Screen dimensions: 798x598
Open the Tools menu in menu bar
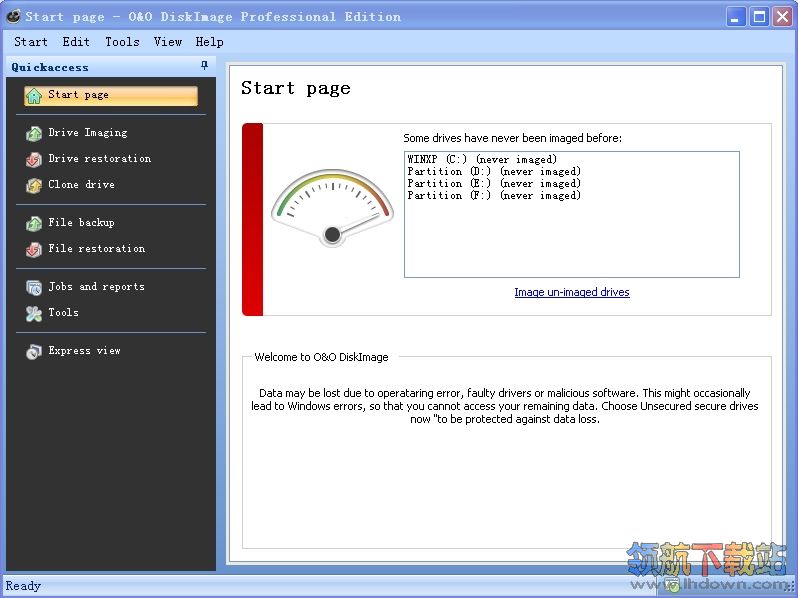tap(122, 42)
